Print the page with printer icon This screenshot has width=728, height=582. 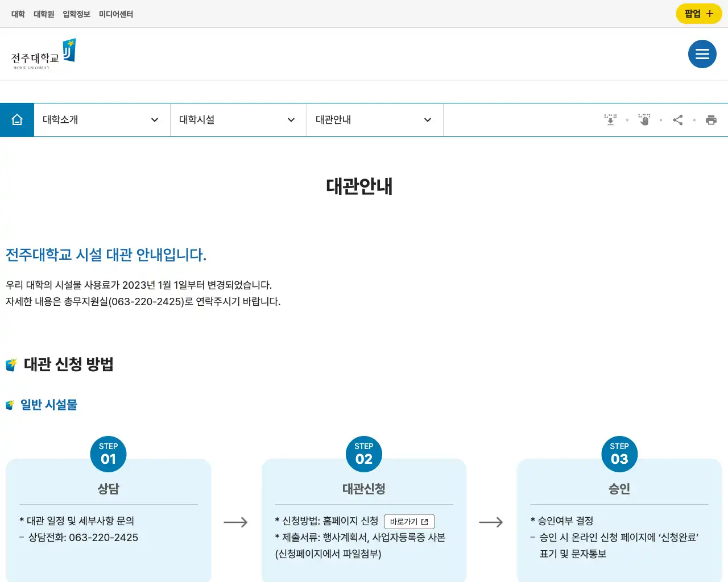click(711, 120)
